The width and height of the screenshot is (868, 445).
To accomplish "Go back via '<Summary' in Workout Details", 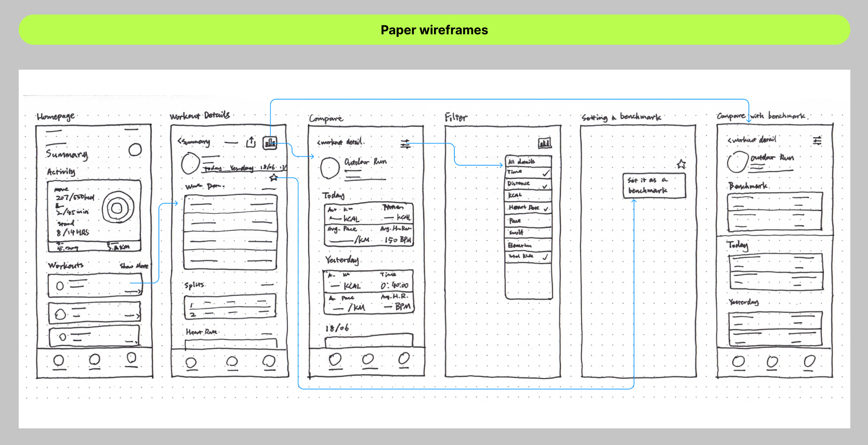I will pyautogui.click(x=193, y=141).
